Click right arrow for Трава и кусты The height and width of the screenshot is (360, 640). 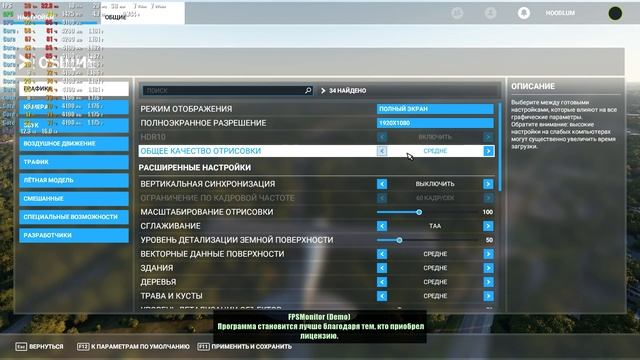(x=488, y=296)
